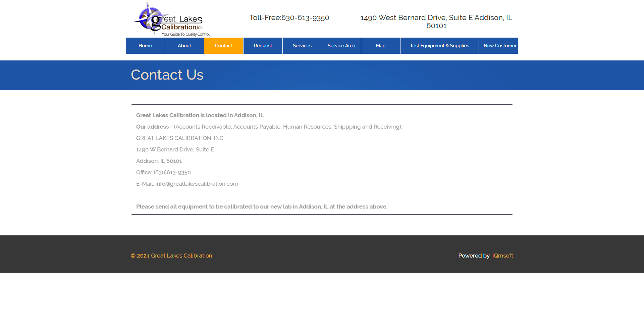Open the Request page
The width and height of the screenshot is (644, 320).
tap(263, 46)
